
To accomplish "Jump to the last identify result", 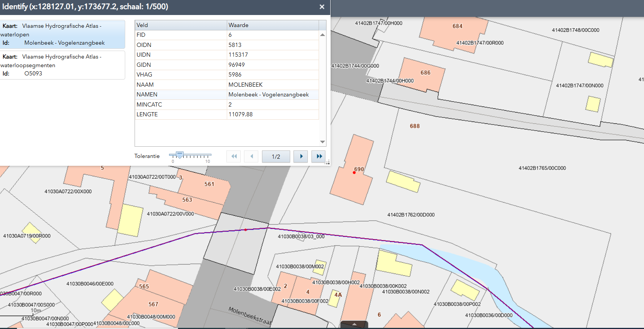I will (x=318, y=156).
